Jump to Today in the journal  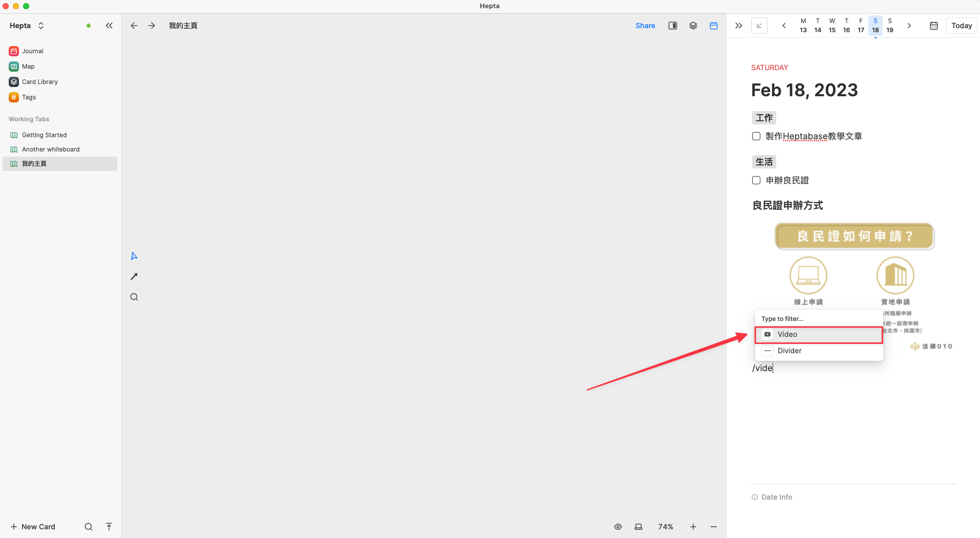click(x=962, y=26)
